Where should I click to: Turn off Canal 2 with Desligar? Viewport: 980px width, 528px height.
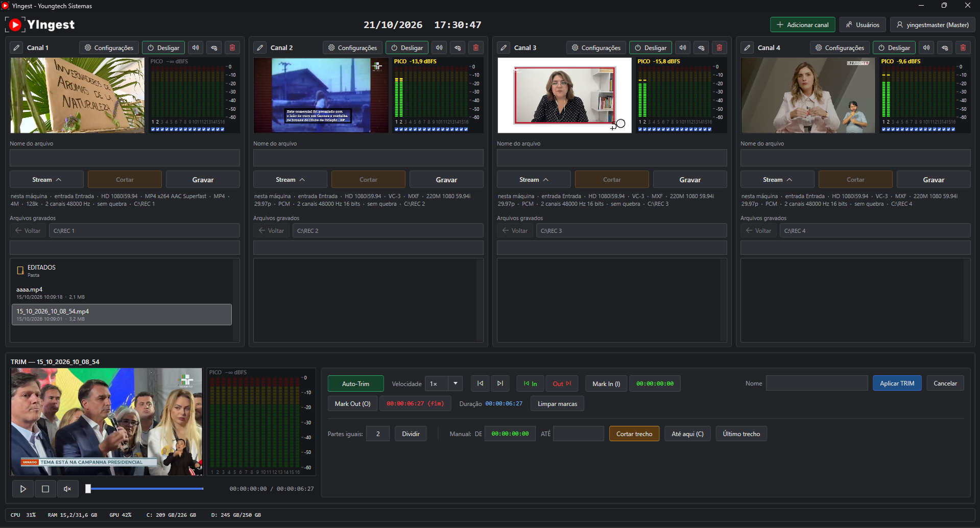click(407, 47)
